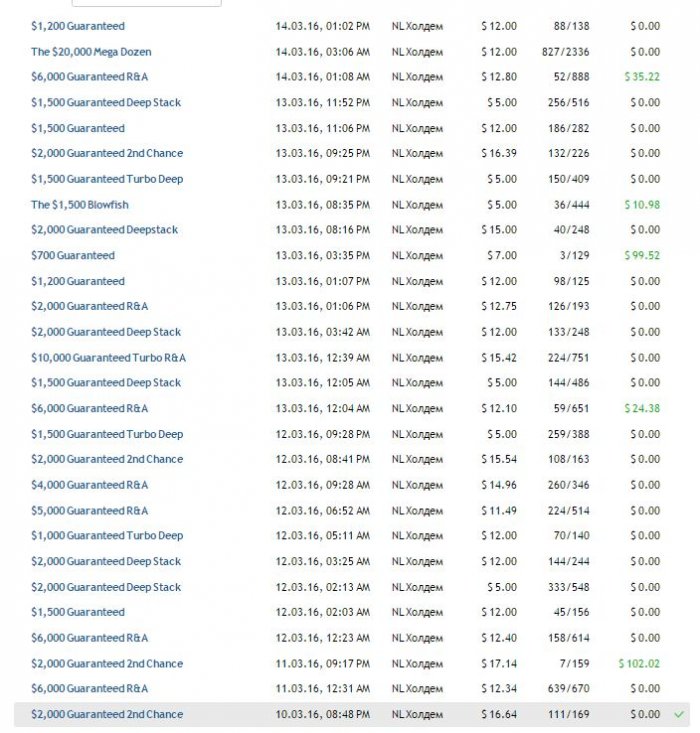
Task: Open the $2,000 Guaranteed Deepstack link
Action: click(x=104, y=229)
